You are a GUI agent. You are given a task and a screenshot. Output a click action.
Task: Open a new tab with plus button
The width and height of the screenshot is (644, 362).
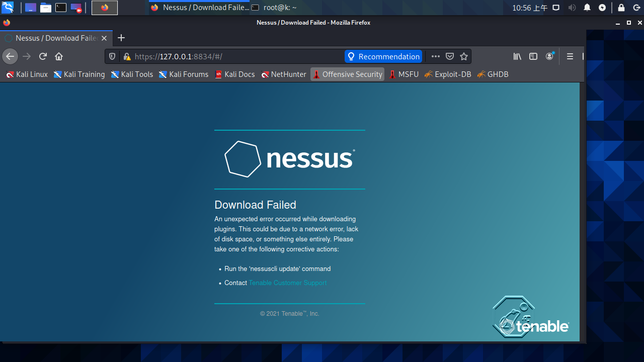coord(121,38)
